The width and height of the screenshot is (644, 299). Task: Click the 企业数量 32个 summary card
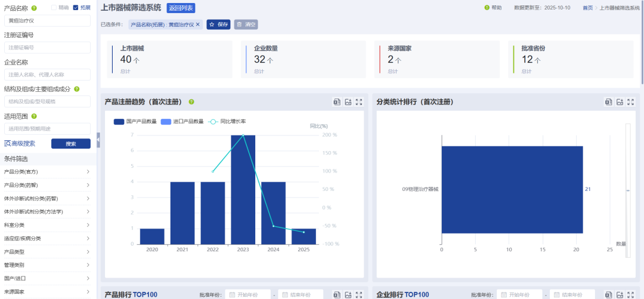pos(304,59)
